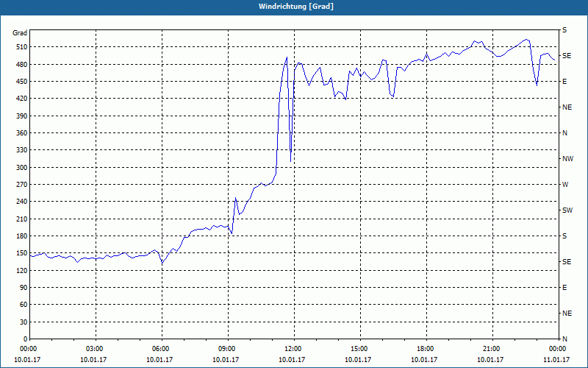The height and width of the screenshot is (368, 588).
Task: Click the 15:00 time axis label
Action: [x=360, y=349]
